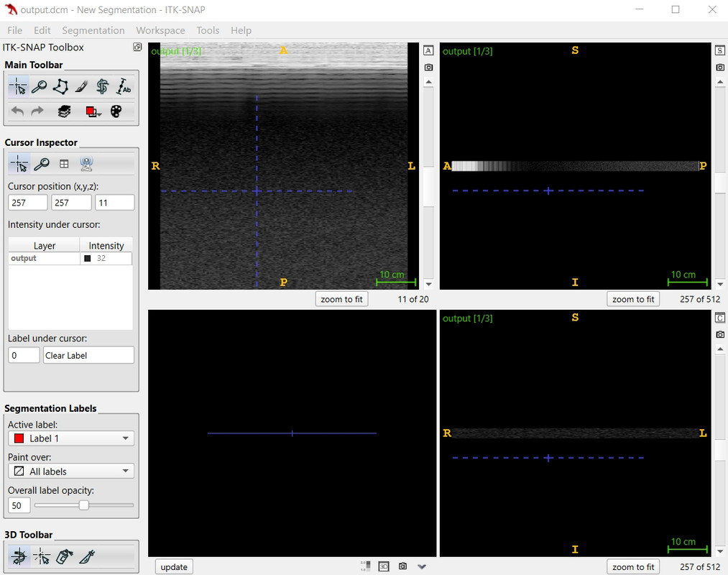Click the layer layout icon below 3D view
728x575 pixels.
point(365,566)
